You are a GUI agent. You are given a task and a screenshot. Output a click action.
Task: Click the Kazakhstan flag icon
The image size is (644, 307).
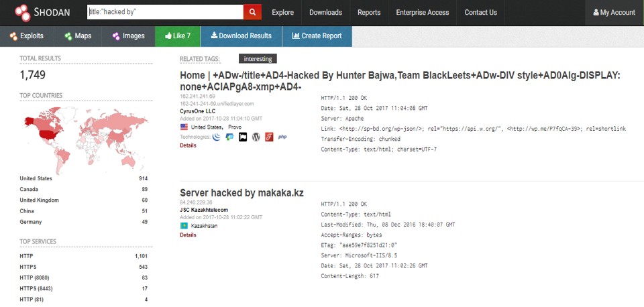(x=184, y=226)
